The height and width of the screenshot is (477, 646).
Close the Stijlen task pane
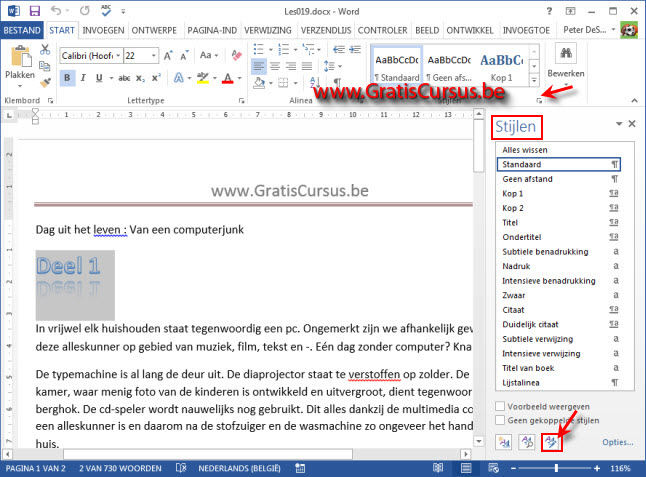pyautogui.click(x=632, y=124)
